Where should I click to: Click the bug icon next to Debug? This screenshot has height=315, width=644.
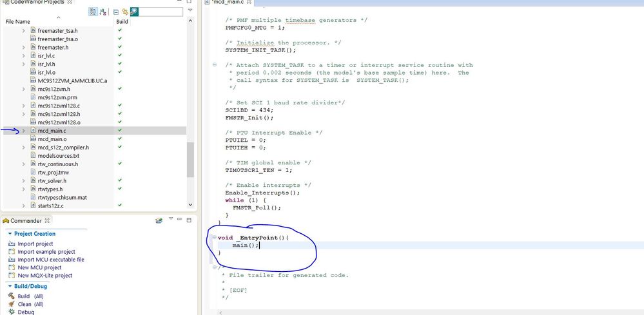tap(11, 312)
